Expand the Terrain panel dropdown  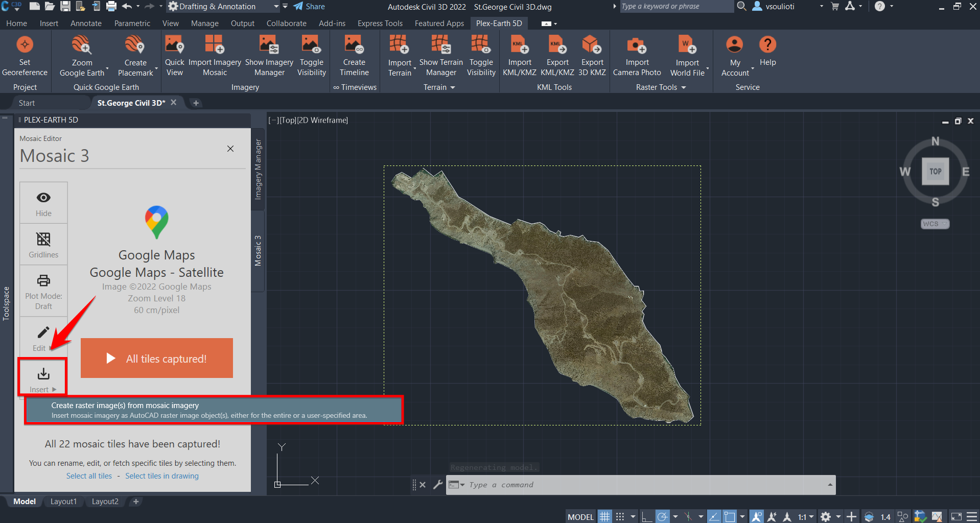click(453, 87)
